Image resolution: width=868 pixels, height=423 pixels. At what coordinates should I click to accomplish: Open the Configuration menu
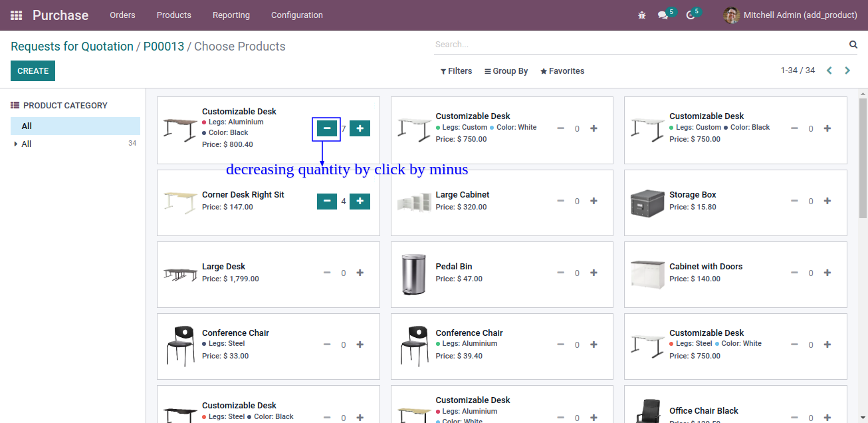(x=297, y=15)
